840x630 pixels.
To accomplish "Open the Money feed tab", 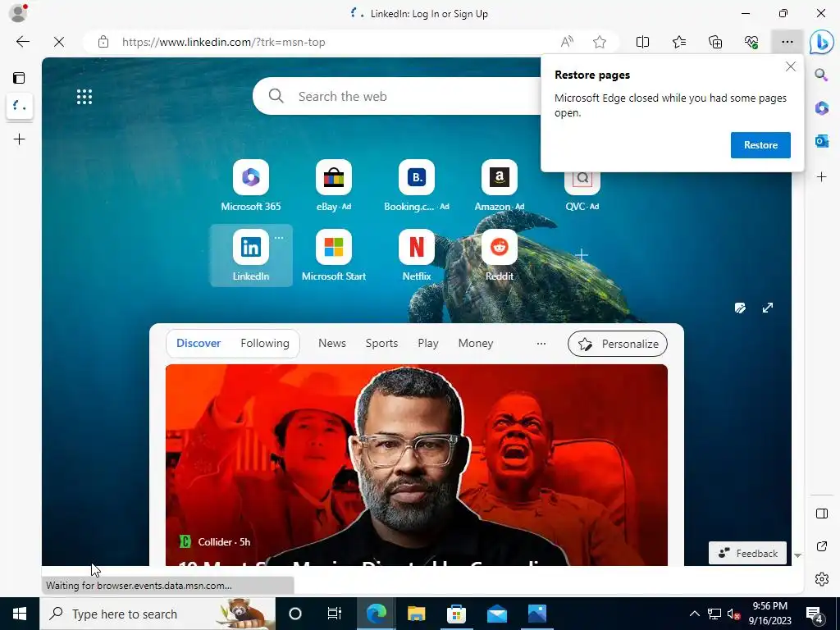I will (x=476, y=344).
